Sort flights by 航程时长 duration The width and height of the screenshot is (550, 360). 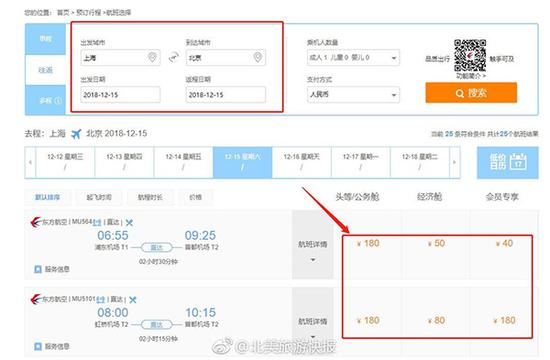pyautogui.click(x=150, y=197)
